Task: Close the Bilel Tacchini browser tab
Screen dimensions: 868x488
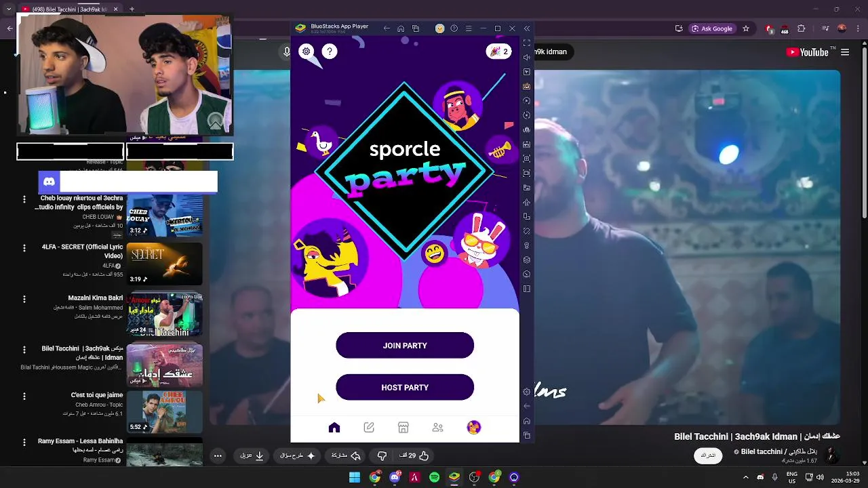Action: coord(115,9)
